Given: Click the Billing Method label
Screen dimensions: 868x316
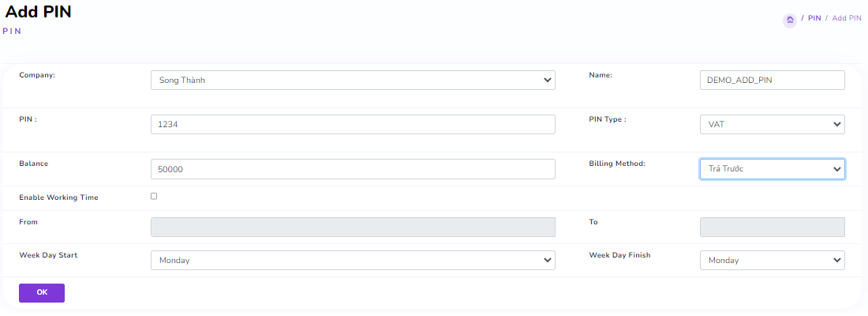Looking at the screenshot, I should click(617, 164).
